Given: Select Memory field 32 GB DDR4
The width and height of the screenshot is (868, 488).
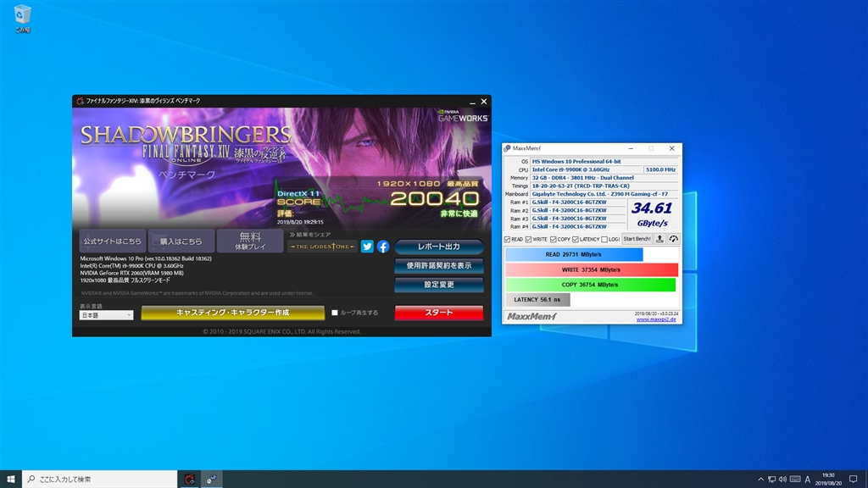Looking at the screenshot, I should (x=604, y=178).
